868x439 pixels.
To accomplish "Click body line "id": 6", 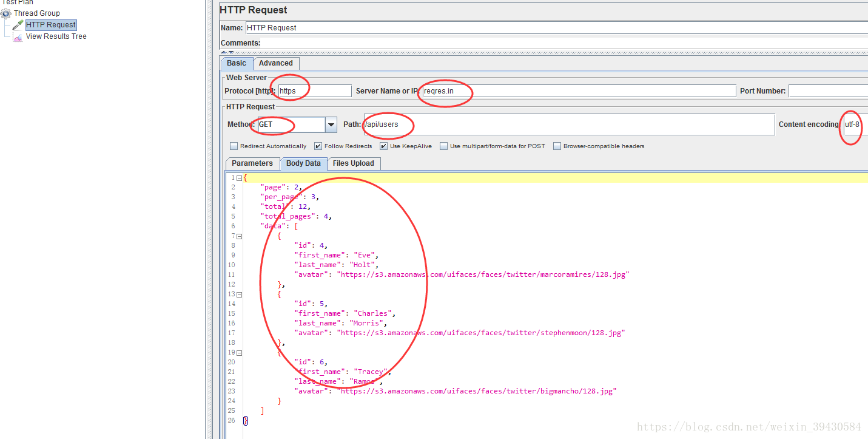I will [311, 362].
